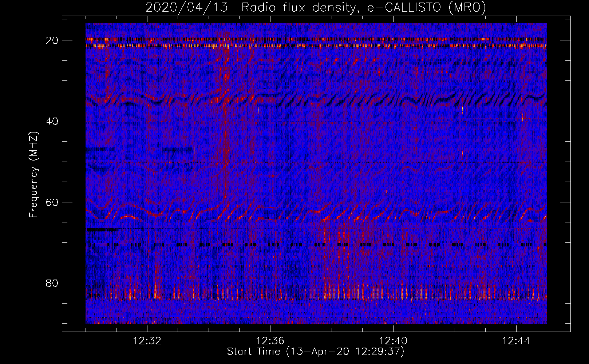Select the 80 MHz frequency tick label

[x=52, y=283]
